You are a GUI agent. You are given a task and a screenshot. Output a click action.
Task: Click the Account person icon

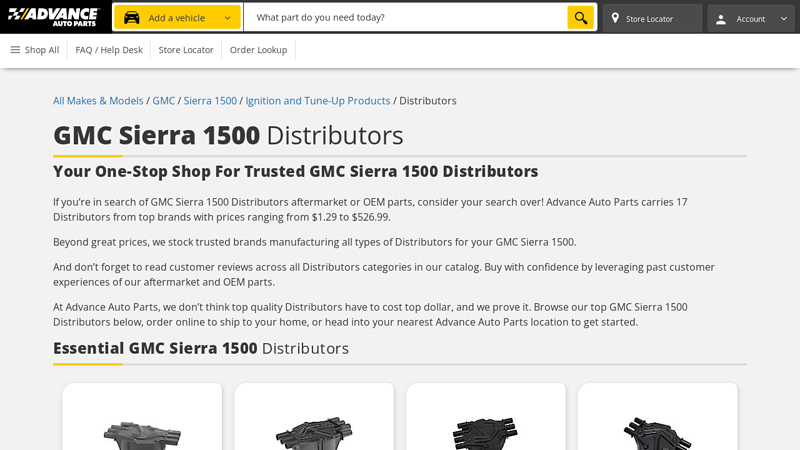coord(720,19)
